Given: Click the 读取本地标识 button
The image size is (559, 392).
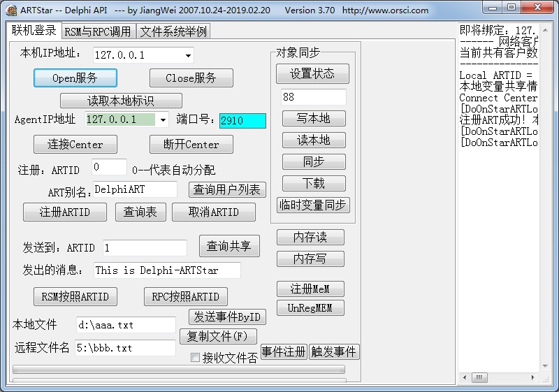Looking at the screenshot, I should [121, 101].
